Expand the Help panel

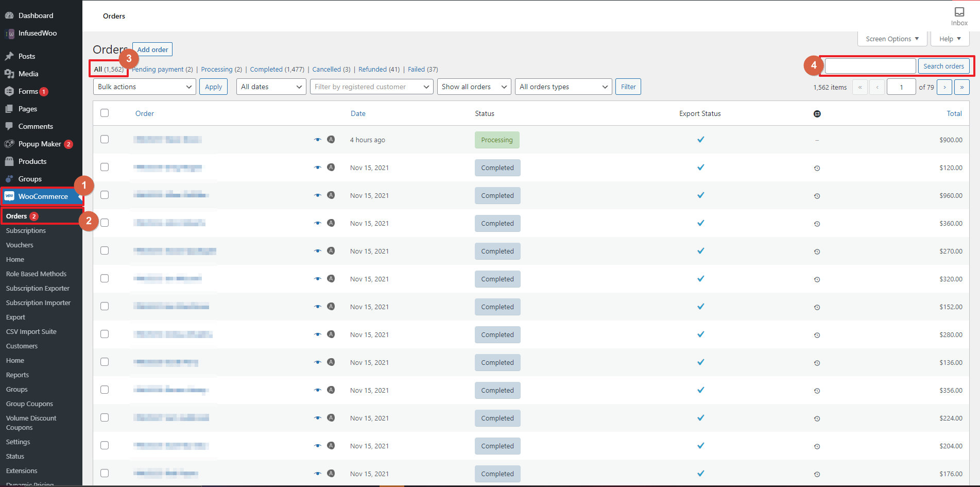tap(950, 39)
